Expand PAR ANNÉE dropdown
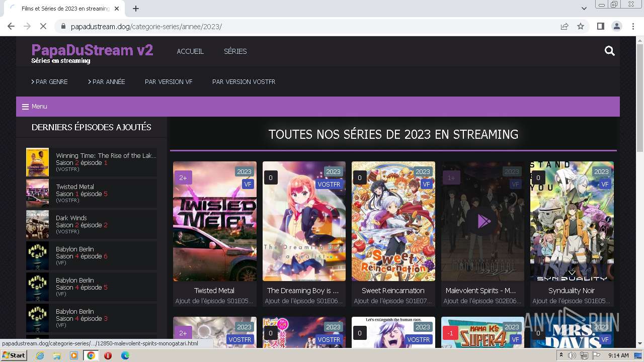Image resolution: width=644 pixels, height=362 pixels. point(107,81)
